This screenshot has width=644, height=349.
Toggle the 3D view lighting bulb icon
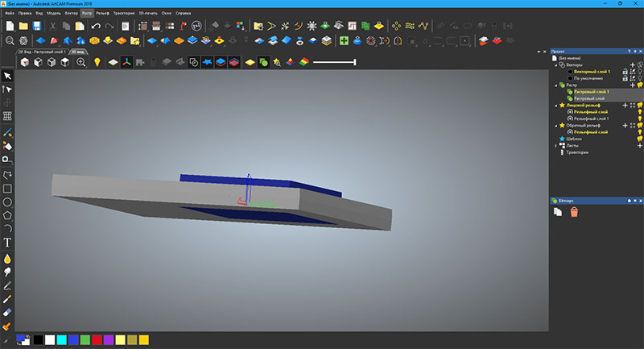click(x=97, y=63)
